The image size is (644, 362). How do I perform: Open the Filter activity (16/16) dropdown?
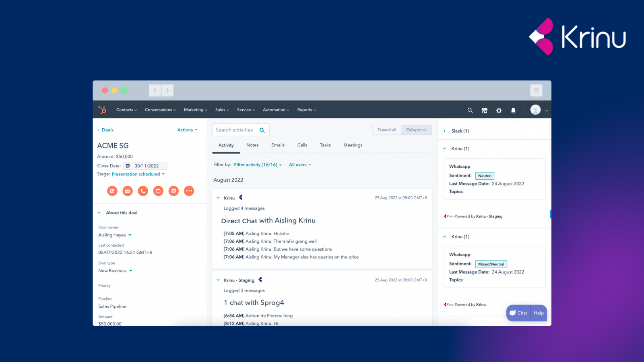[x=258, y=165]
